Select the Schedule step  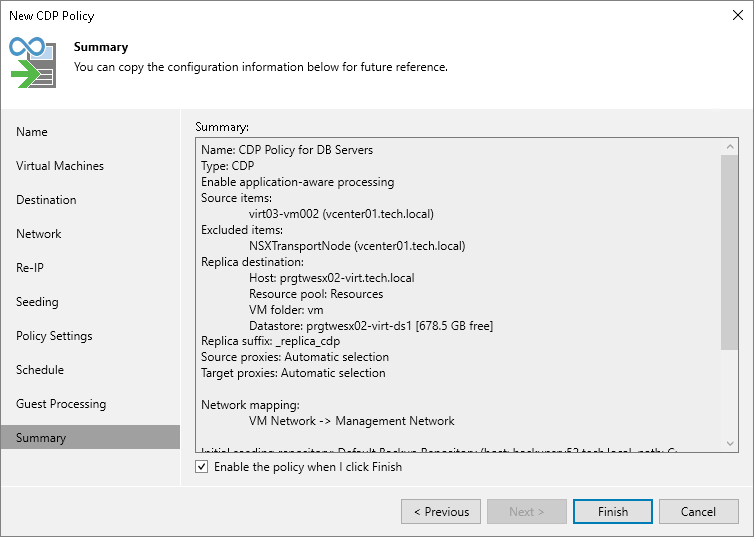(40, 370)
